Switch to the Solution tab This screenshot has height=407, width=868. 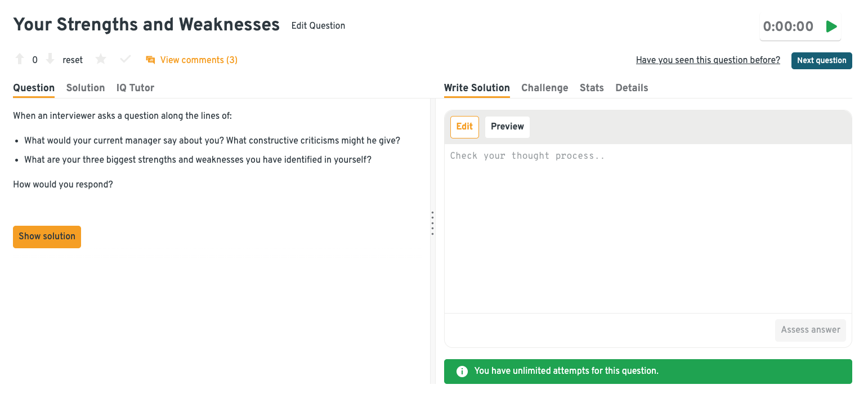pyautogui.click(x=86, y=88)
